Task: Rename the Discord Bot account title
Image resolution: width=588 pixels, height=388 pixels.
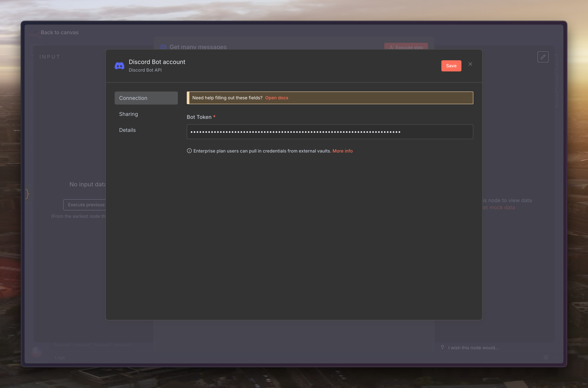Action: (157, 62)
